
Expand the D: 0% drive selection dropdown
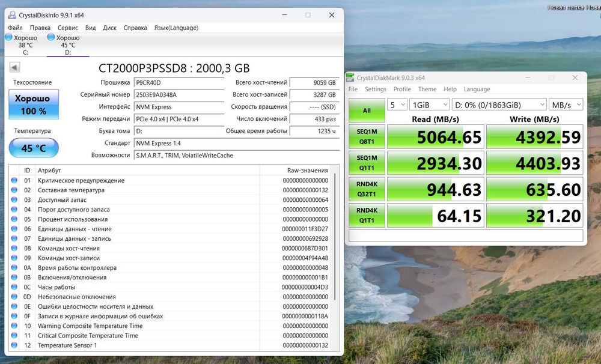pyautogui.click(x=499, y=105)
